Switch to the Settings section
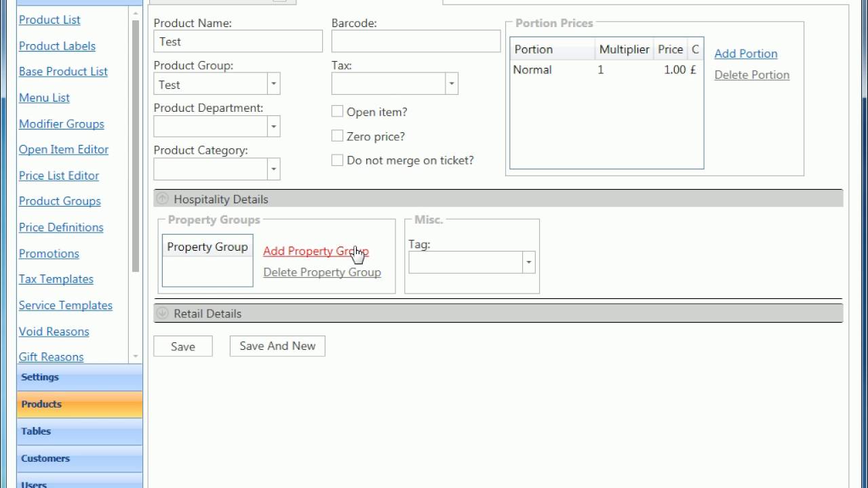 click(79, 378)
